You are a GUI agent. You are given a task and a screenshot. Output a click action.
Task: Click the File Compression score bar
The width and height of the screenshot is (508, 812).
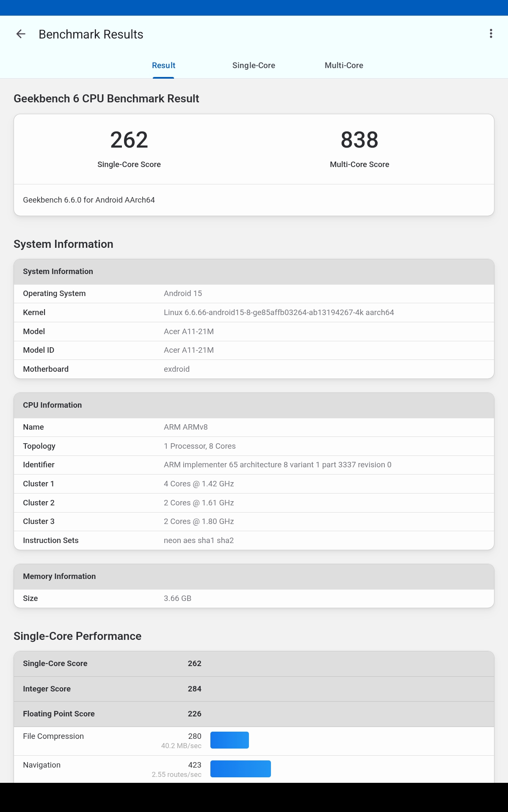[229, 740]
